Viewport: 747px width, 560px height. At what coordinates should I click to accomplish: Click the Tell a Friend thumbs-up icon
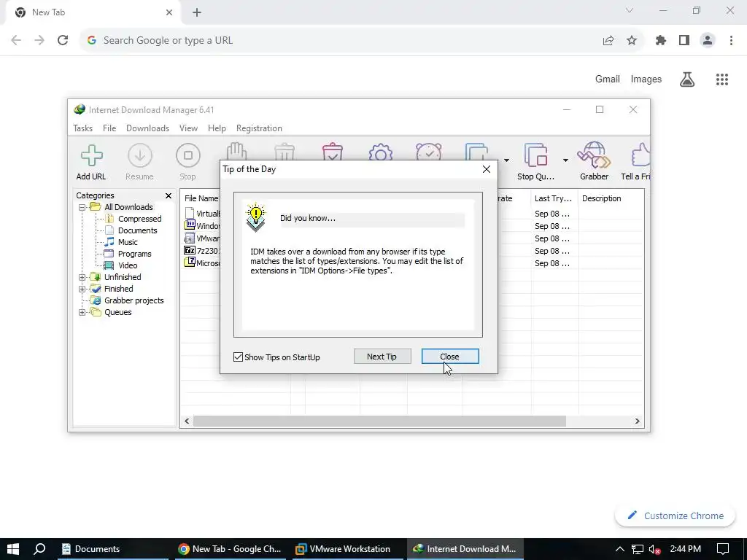pos(640,155)
